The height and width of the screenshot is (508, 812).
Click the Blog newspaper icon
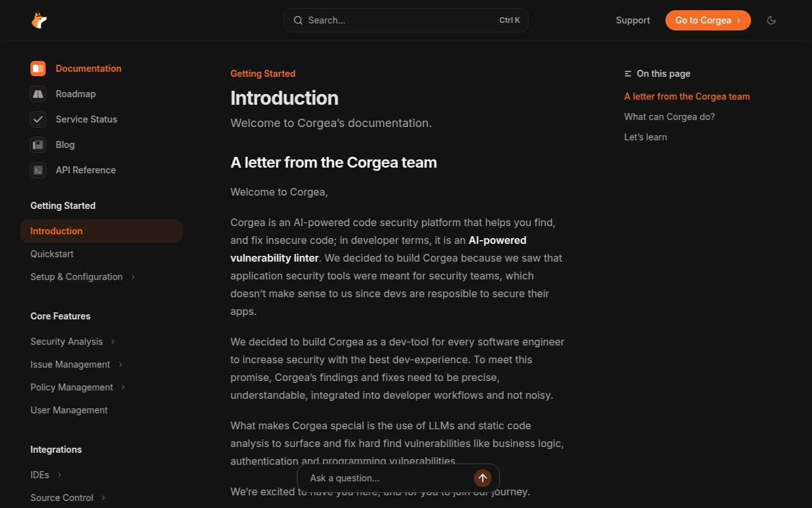point(38,145)
